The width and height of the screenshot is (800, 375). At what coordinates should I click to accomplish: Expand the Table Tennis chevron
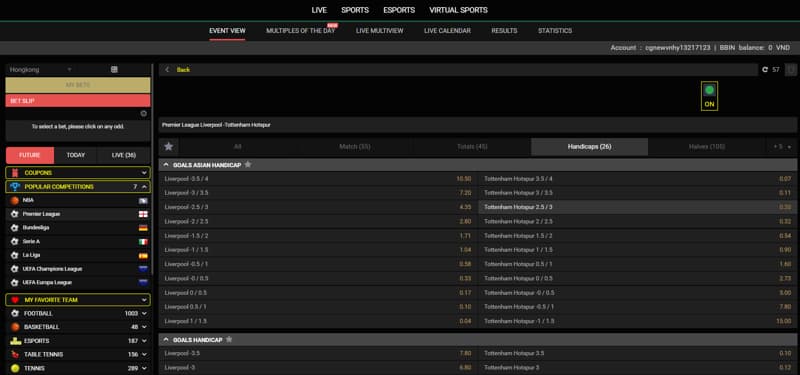[144, 355]
